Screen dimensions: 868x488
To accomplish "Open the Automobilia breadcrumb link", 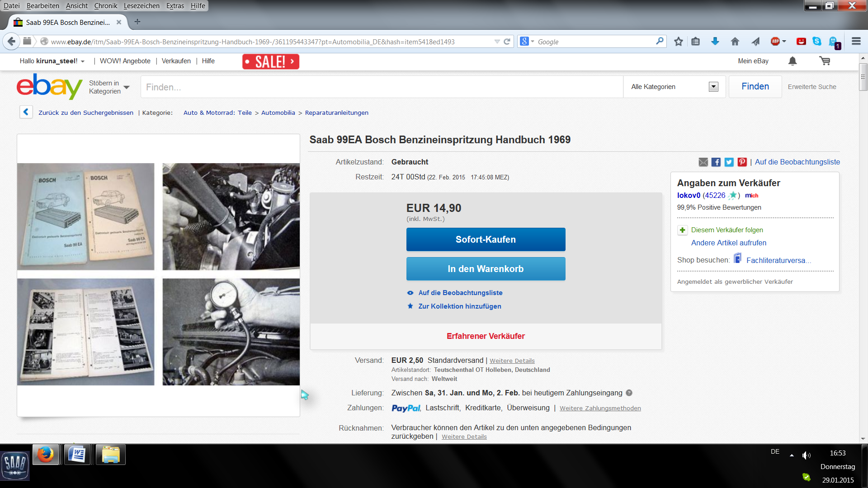I will click(278, 113).
